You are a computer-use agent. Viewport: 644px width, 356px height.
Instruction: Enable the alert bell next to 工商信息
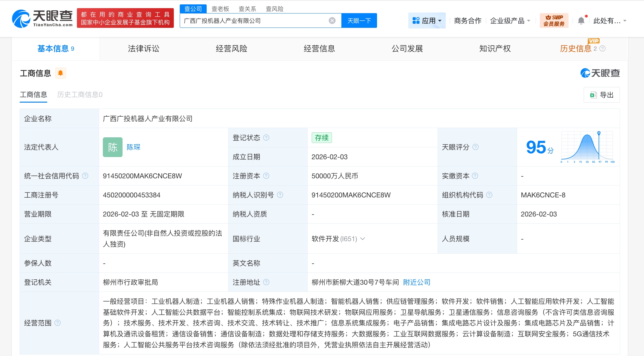(x=61, y=73)
